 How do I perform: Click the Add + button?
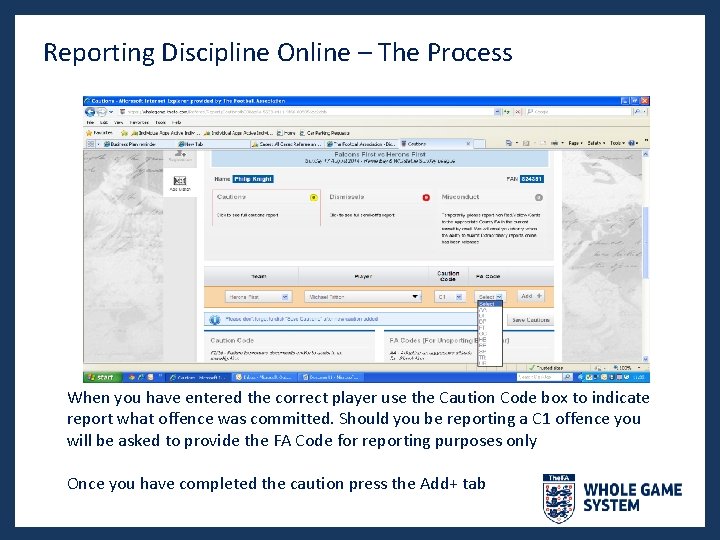tap(531, 296)
